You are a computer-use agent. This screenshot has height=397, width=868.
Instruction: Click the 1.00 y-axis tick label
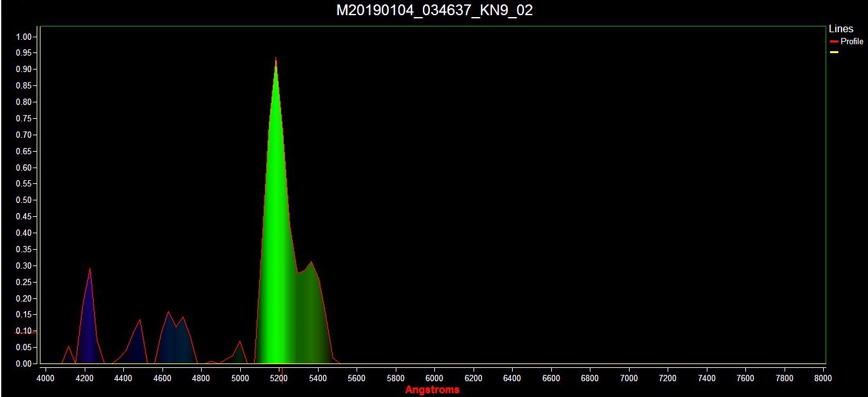23,37
